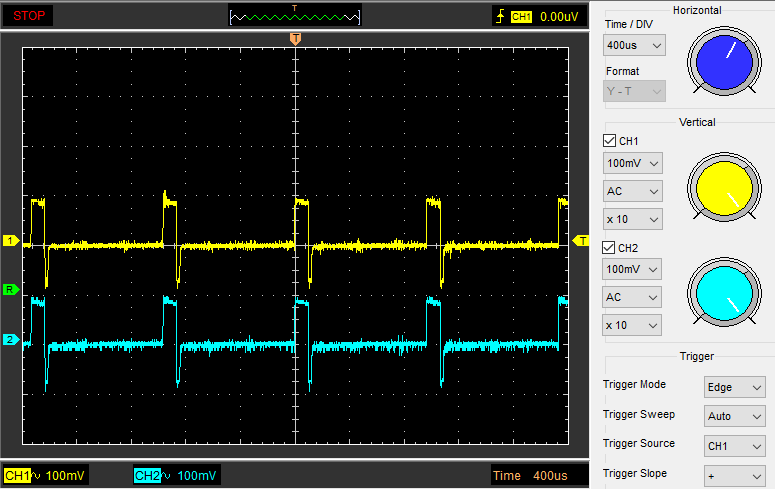Click the rising edge trigger icon
Image resolution: width=775 pixels, height=489 pixels.
click(500, 16)
